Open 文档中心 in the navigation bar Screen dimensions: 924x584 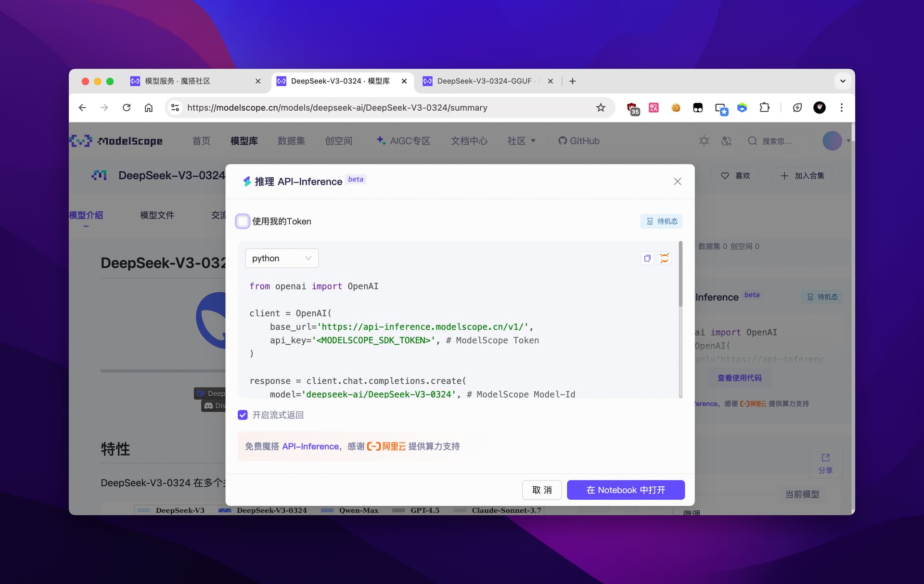pos(469,141)
